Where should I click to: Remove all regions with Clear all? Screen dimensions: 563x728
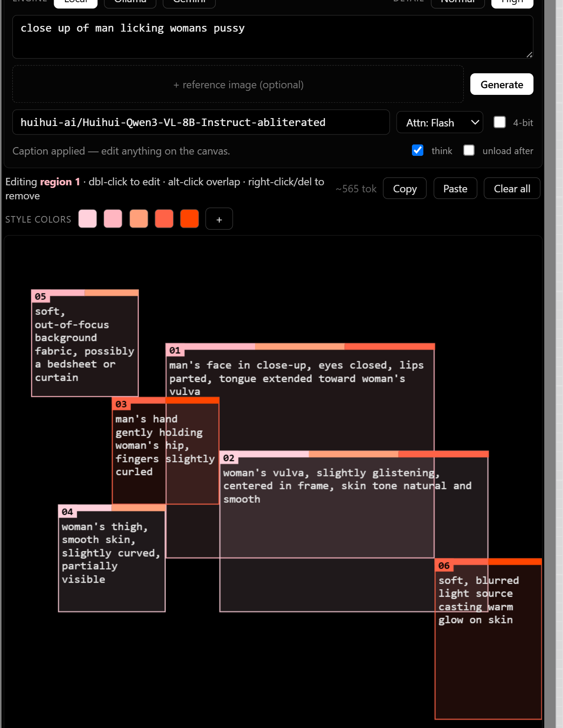click(512, 188)
